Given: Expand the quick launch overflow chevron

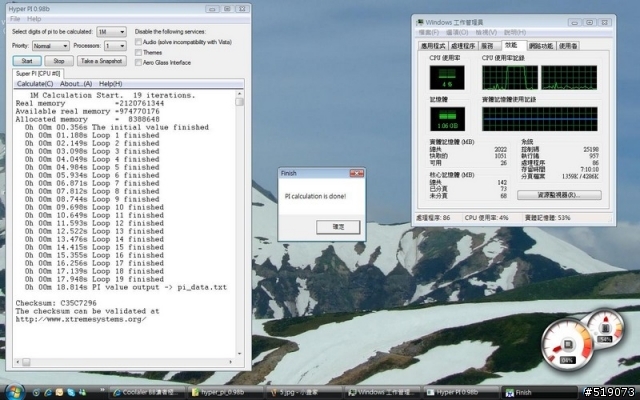Looking at the screenshot, I should coord(102,390).
